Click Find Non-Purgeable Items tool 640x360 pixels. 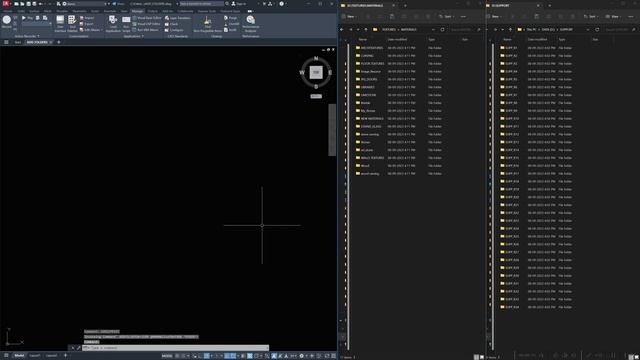point(207,24)
